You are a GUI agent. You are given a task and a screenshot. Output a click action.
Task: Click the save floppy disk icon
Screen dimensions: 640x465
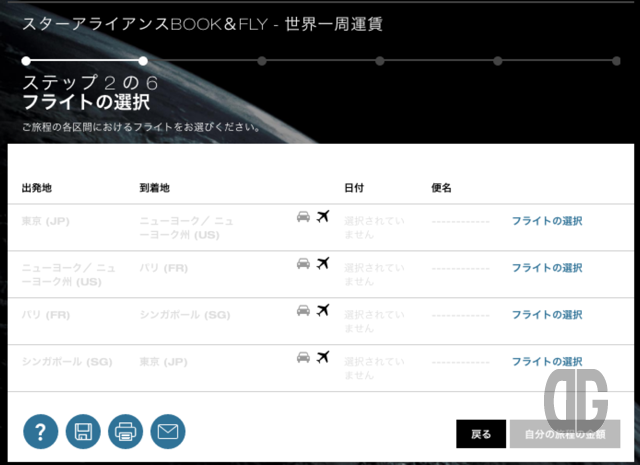coord(83,432)
